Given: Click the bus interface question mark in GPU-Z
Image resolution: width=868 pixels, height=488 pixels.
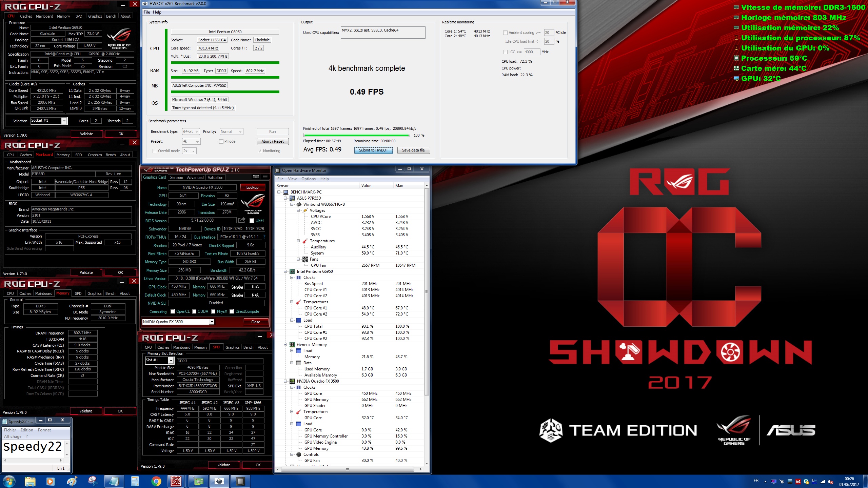Looking at the screenshot, I should [264, 237].
